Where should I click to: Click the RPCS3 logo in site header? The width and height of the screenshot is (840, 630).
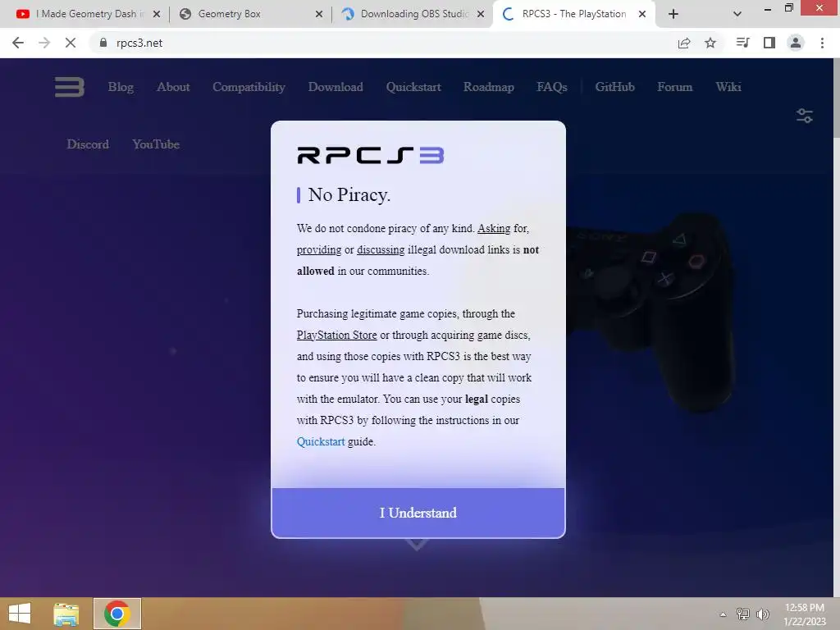(x=70, y=87)
